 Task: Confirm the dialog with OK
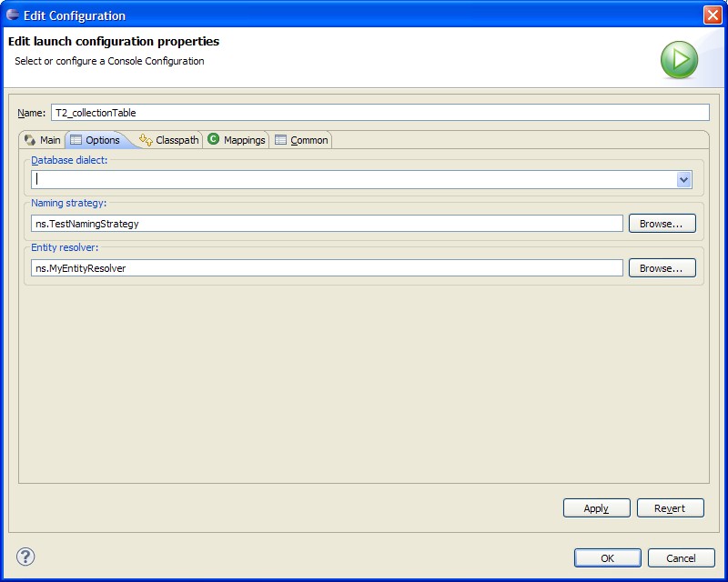(608, 557)
